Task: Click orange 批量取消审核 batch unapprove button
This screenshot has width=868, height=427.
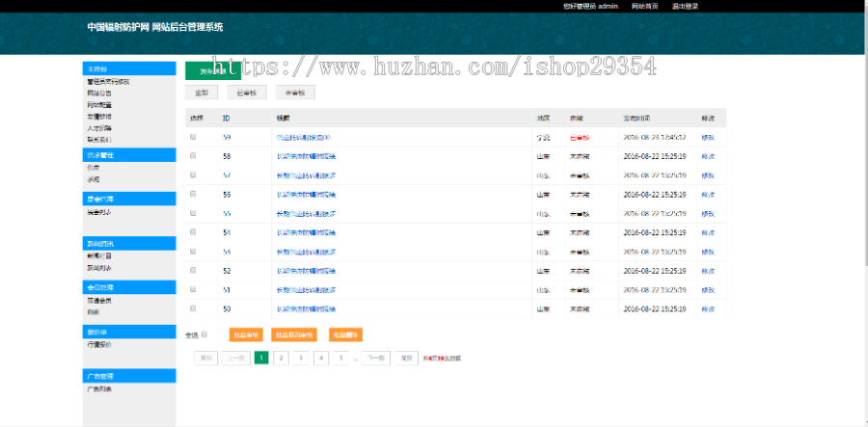Action: (x=294, y=335)
